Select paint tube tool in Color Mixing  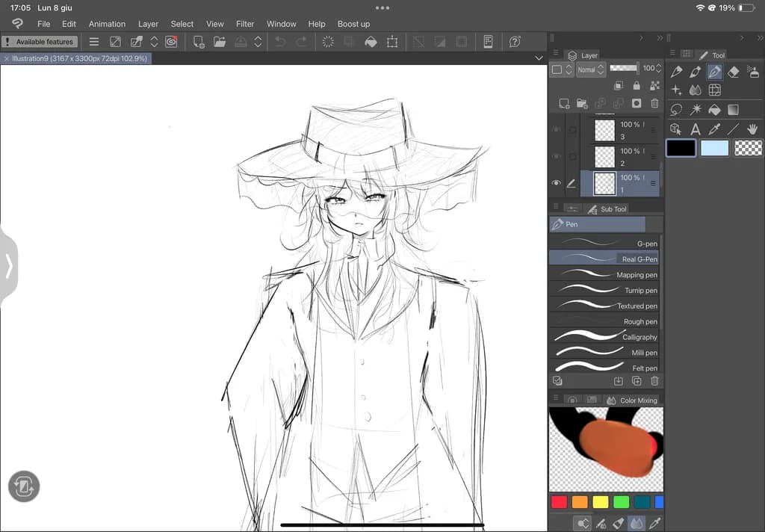point(619,523)
